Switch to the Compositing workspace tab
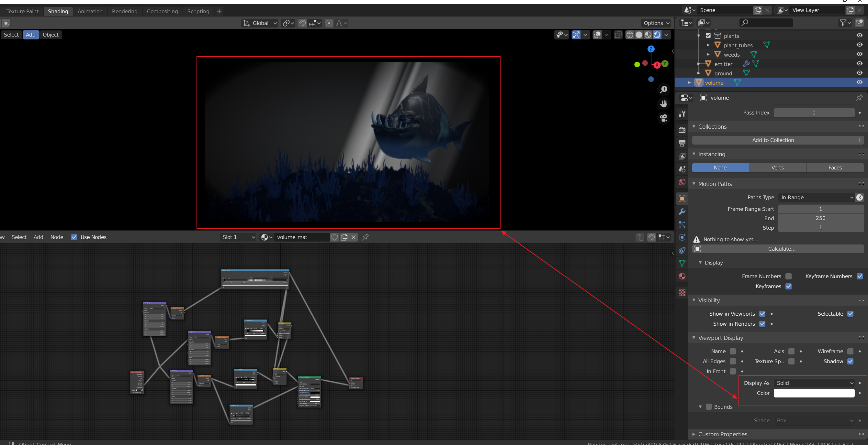This screenshot has width=868, height=445. (162, 11)
